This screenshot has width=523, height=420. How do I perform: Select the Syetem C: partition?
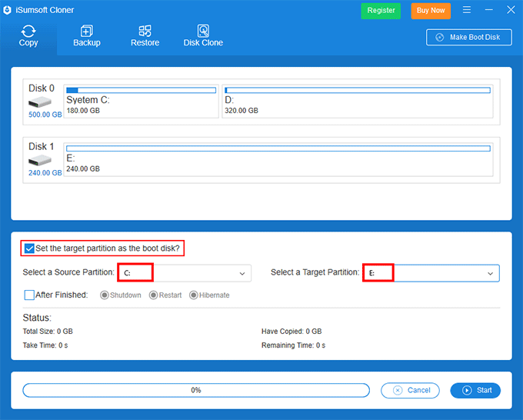(x=141, y=101)
